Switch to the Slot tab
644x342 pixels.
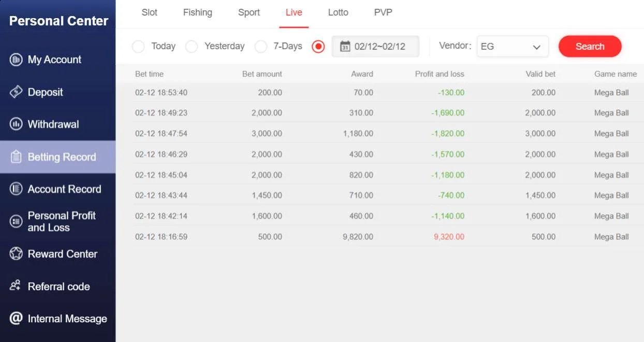150,12
